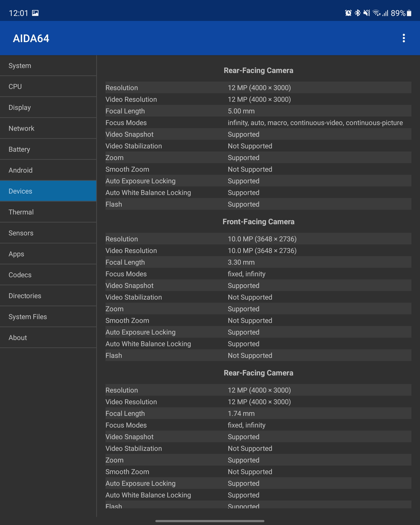Screen dimensions: 420x525
Task: Select Android in the sidebar
Action: (48, 170)
